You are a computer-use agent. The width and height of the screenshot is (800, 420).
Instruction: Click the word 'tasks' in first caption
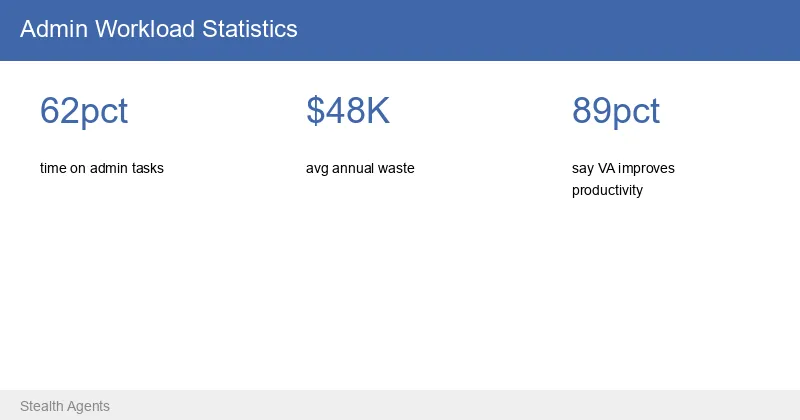click(147, 168)
